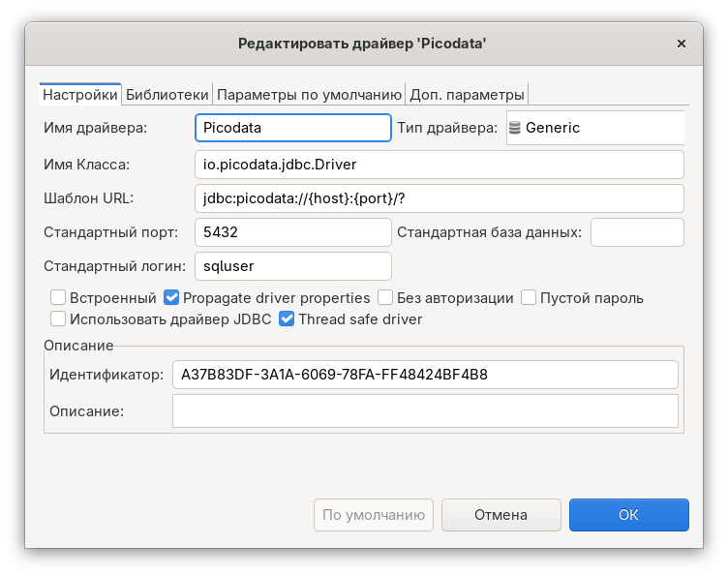728x576 pixels.
Task: Switch to the Настройки tab
Action: (x=79, y=95)
